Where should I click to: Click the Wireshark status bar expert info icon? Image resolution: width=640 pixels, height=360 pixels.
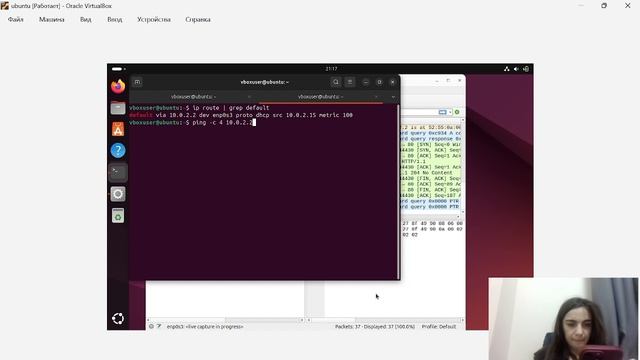click(x=151, y=327)
